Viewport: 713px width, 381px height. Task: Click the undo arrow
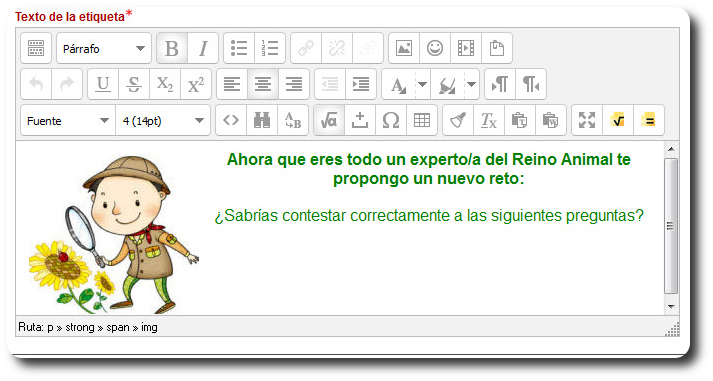tap(36, 84)
